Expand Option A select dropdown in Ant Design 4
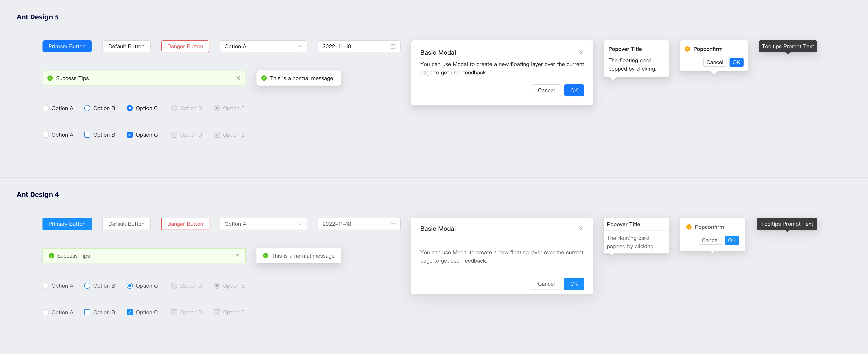The width and height of the screenshot is (868, 354). tap(263, 224)
